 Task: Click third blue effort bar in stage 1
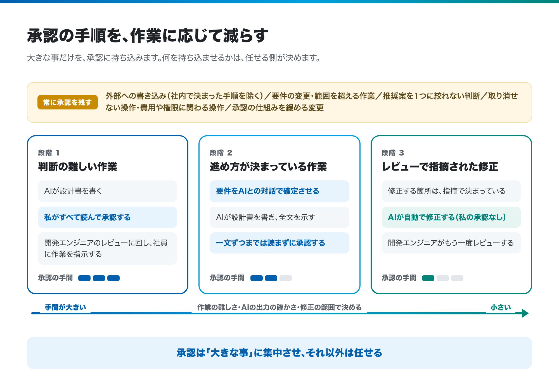coord(113,278)
